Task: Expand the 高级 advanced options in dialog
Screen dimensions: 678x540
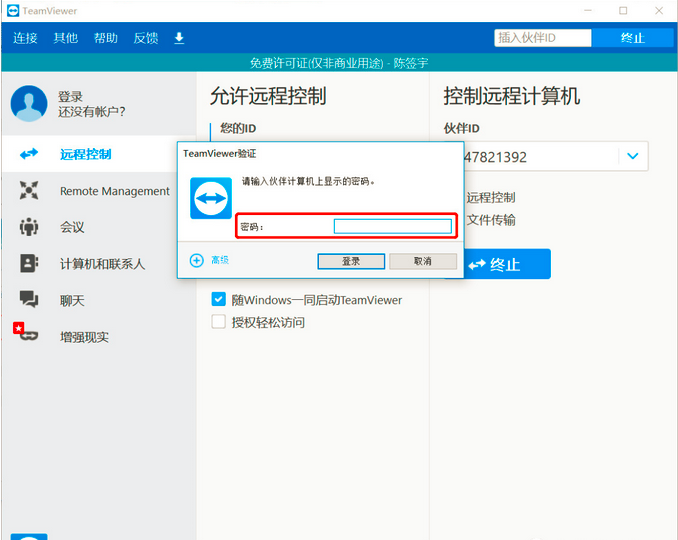Action: (197, 260)
